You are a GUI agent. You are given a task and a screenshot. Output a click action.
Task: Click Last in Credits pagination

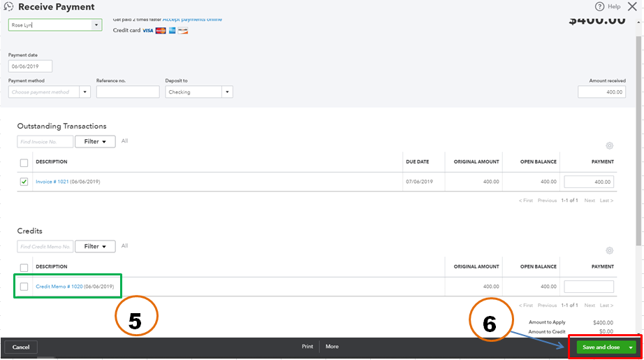(606, 305)
